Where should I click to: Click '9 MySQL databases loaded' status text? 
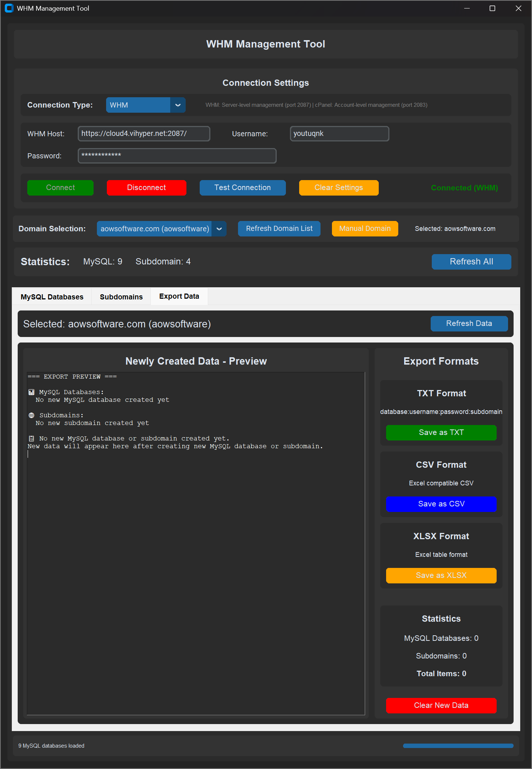click(x=51, y=746)
